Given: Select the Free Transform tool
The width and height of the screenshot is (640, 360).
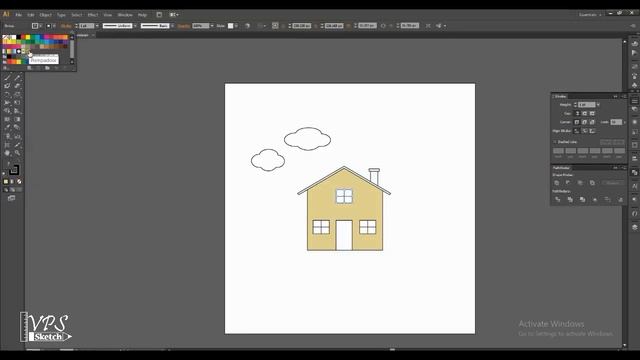Looking at the screenshot, I should coord(17,102).
